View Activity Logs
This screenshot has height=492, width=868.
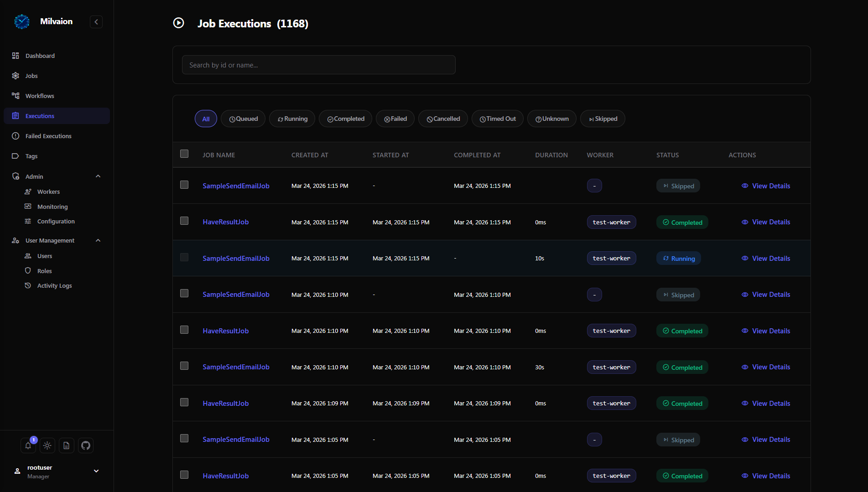point(54,285)
